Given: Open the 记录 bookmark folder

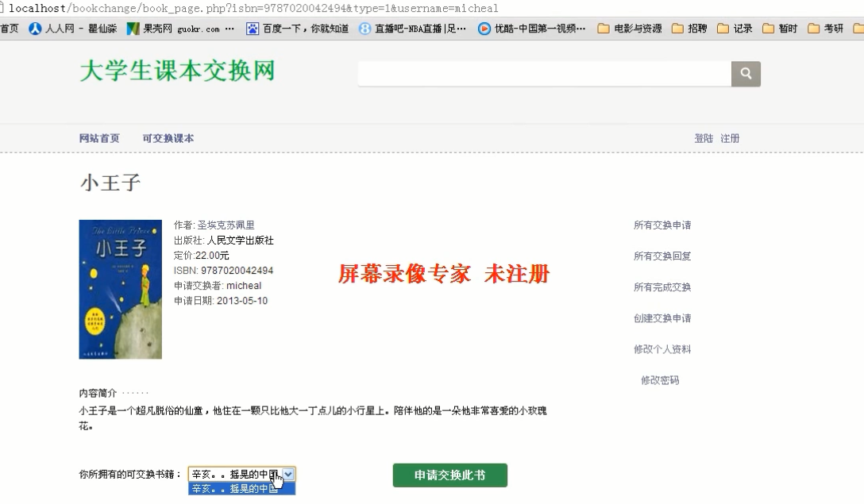Looking at the screenshot, I should click(735, 29).
